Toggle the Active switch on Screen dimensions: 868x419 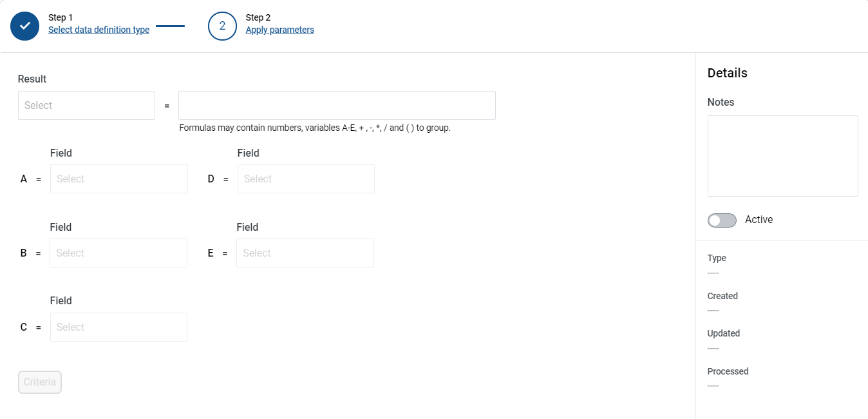click(x=722, y=220)
